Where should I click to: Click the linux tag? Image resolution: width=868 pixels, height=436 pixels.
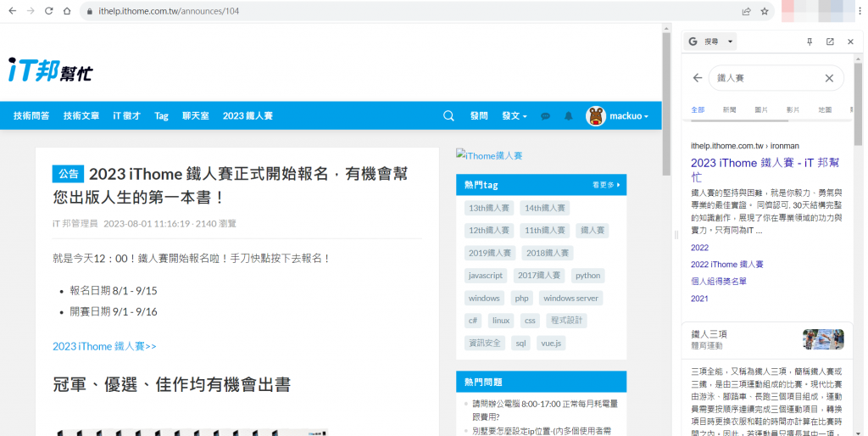click(x=501, y=320)
